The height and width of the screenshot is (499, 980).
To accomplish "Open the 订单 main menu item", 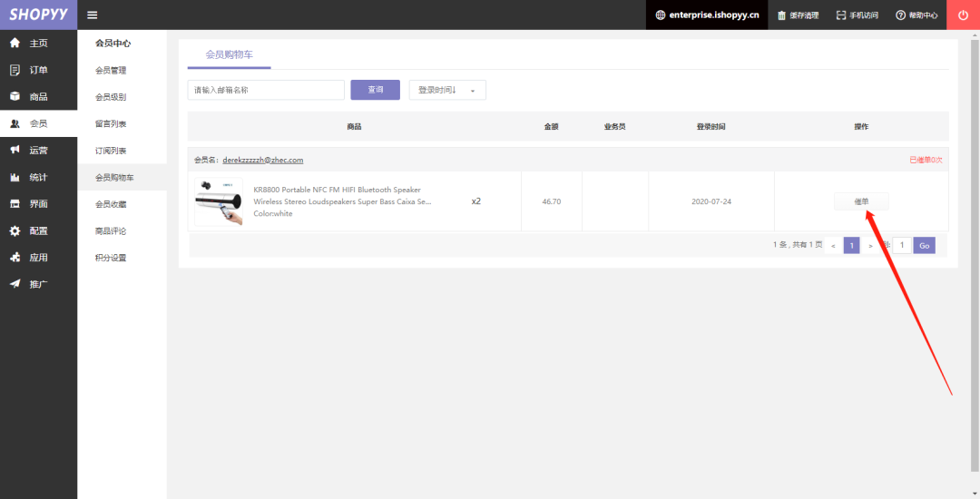I will 38,70.
